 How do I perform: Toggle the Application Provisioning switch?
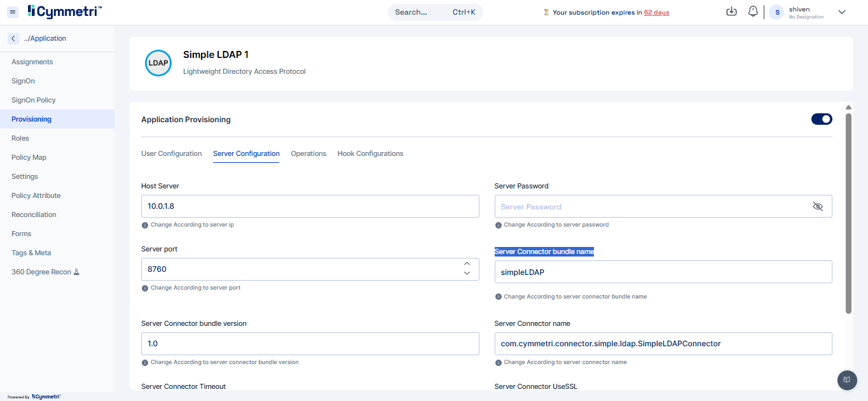[x=822, y=119]
